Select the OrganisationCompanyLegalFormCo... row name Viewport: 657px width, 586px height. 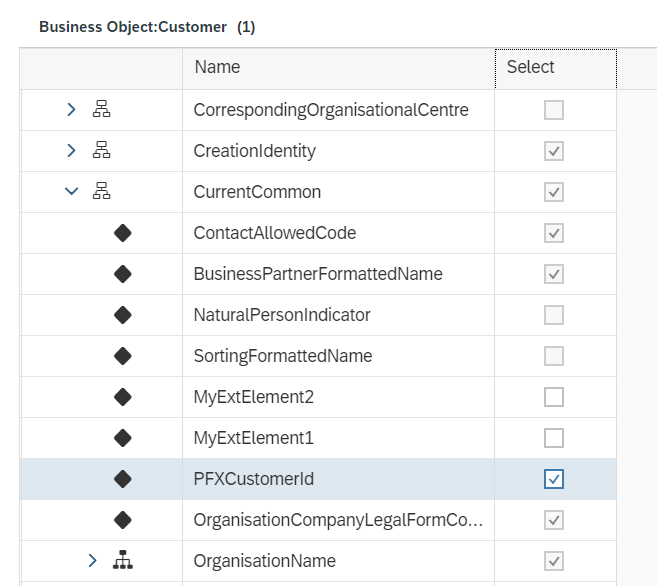pyautogui.click(x=337, y=520)
